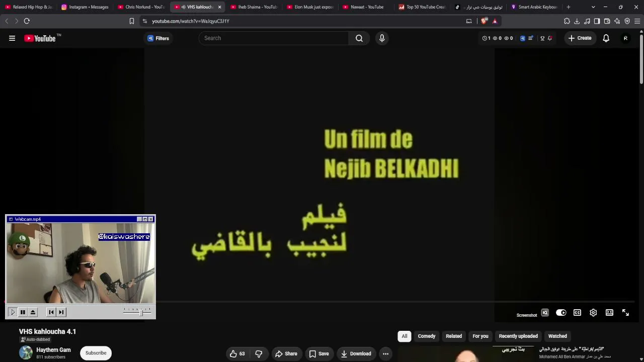Select the Watched filter chip
Screen dimensions: 644x362
(557, 336)
